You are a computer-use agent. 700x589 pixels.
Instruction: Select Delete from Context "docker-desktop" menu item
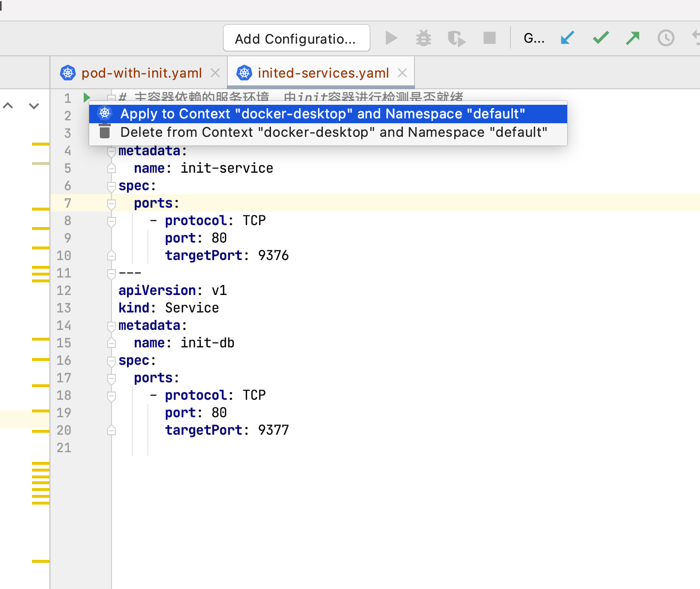click(x=328, y=132)
